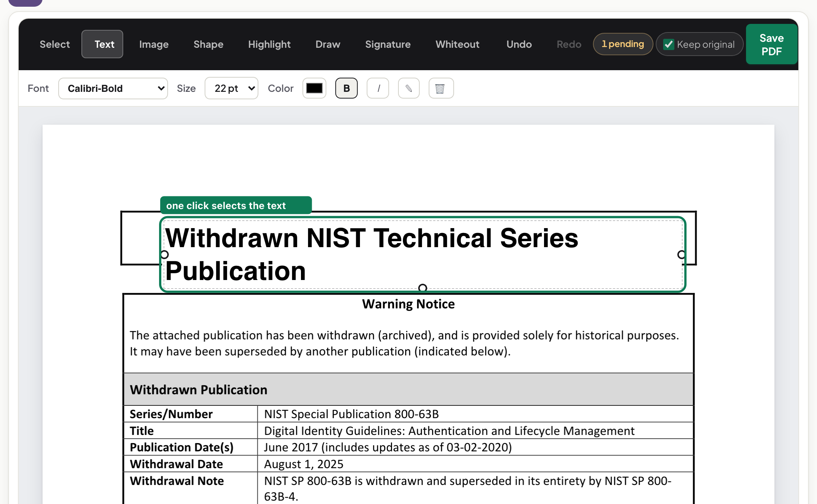Click the bottom resize handle of the text box

423,288
